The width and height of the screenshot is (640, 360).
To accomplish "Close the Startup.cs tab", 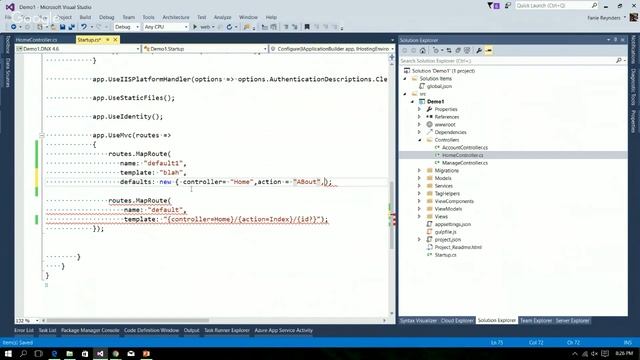I will pyautogui.click(x=116, y=40).
